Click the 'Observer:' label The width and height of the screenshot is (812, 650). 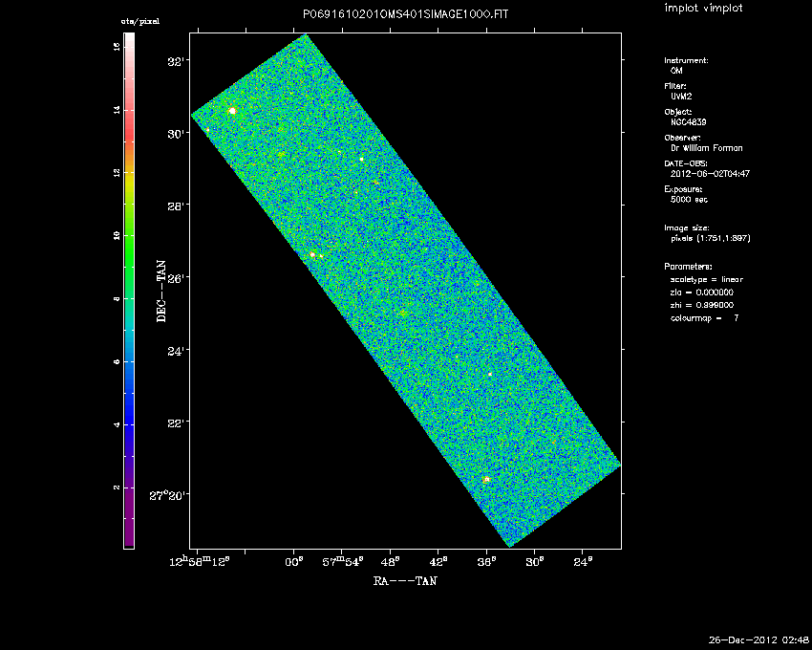pos(682,138)
